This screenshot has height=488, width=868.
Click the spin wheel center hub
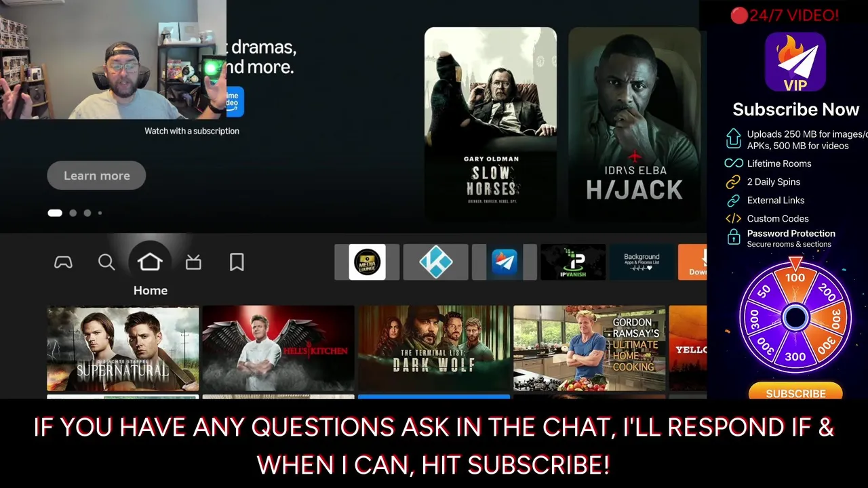pos(795,317)
